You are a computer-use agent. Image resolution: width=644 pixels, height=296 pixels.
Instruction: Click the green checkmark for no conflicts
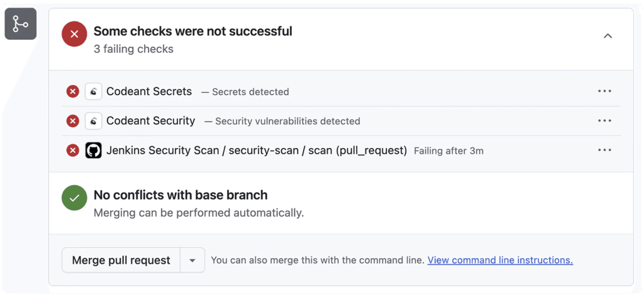pos(74,198)
